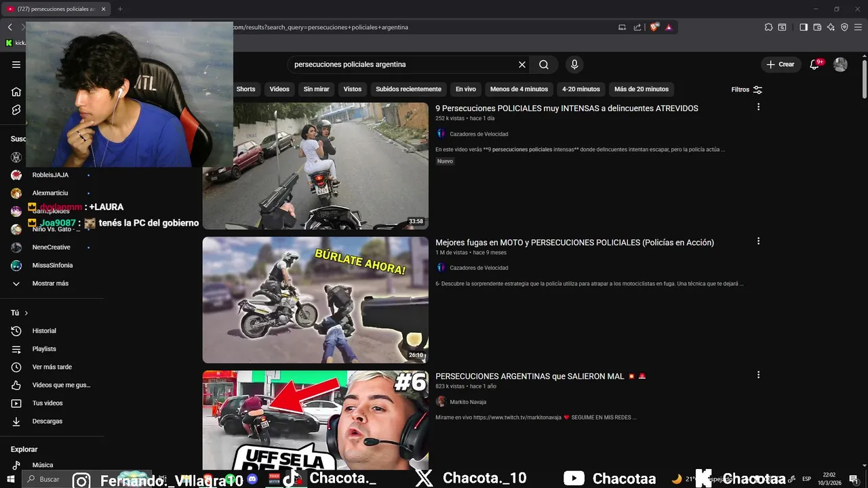The image size is (868, 488).
Task: Go to YouTube Home via sidebar icon
Action: (16, 91)
